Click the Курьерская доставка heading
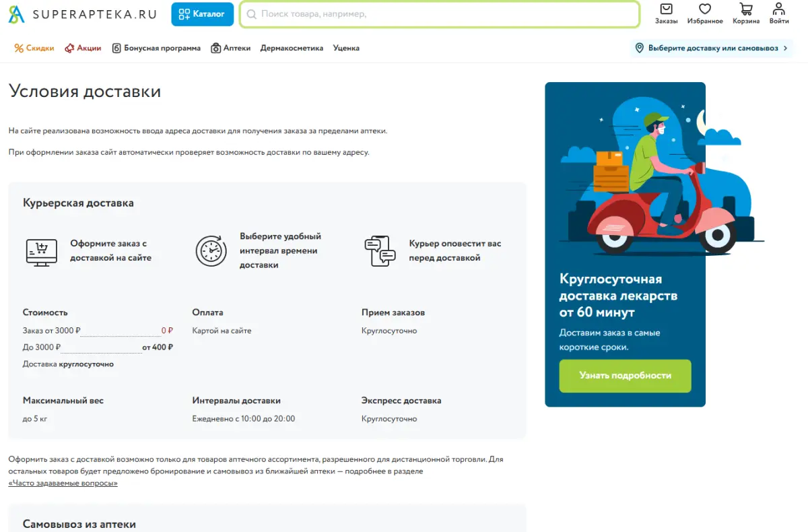The width and height of the screenshot is (808, 532). tap(78, 203)
